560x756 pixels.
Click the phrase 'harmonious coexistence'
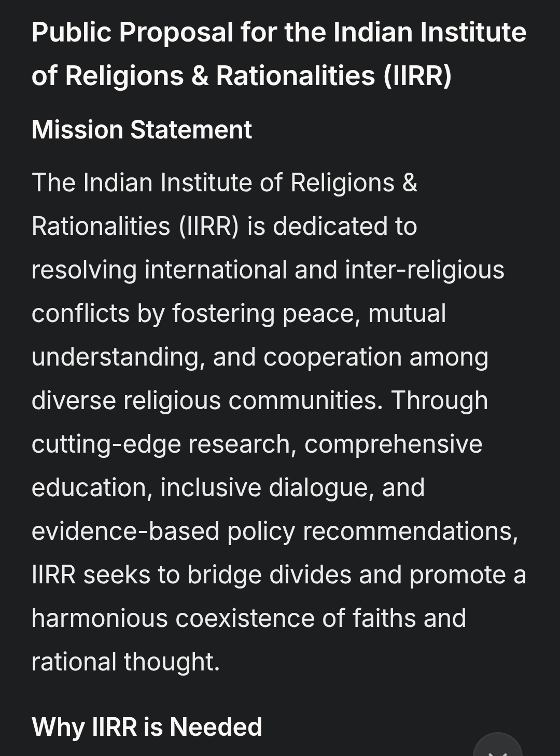173,619
